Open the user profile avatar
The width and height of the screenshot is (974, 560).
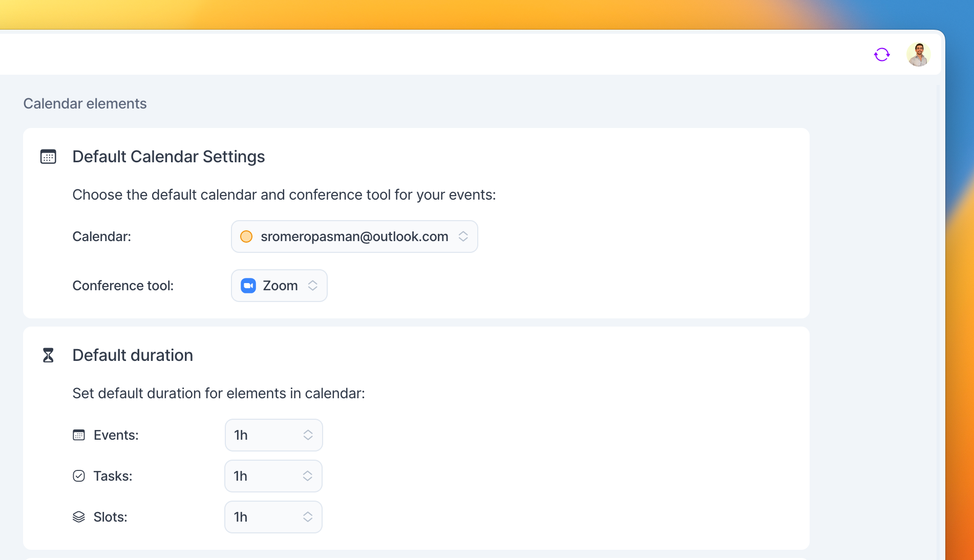pyautogui.click(x=918, y=54)
